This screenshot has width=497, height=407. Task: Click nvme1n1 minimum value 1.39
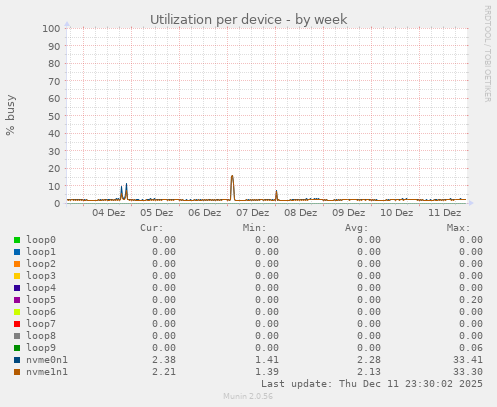coord(267,372)
